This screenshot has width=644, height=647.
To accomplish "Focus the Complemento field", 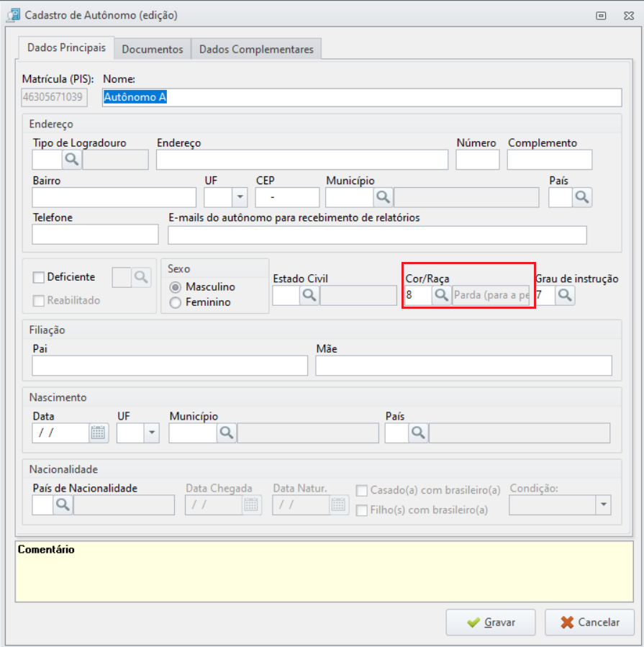I will 550,160.
